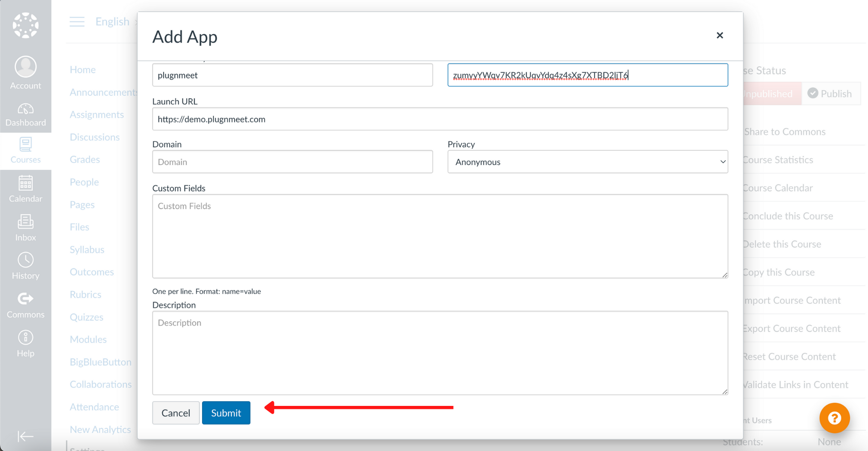The width and height of the screenshot is (868, 451).
Task: Go to the Dashboard icon
Action: (25, 115)
